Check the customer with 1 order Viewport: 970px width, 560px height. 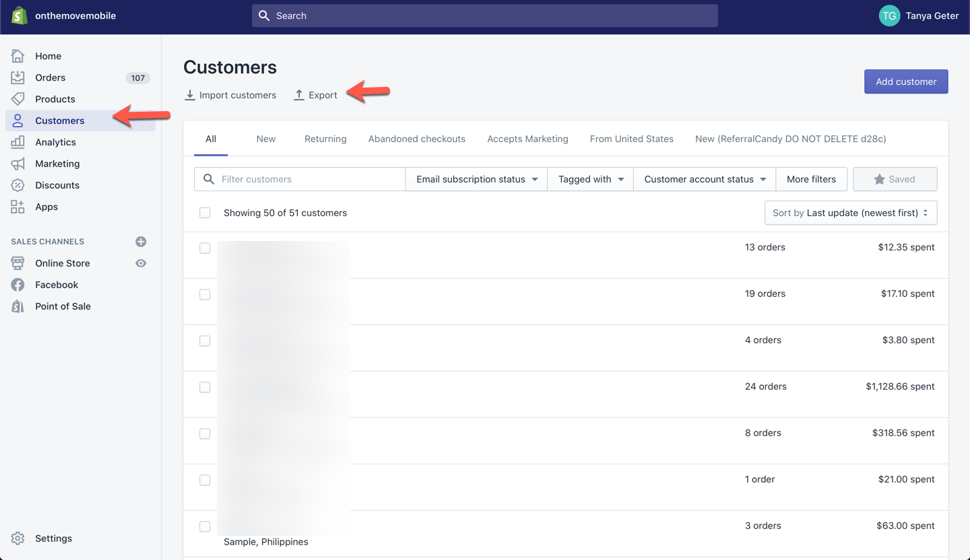tap(205, 480)
